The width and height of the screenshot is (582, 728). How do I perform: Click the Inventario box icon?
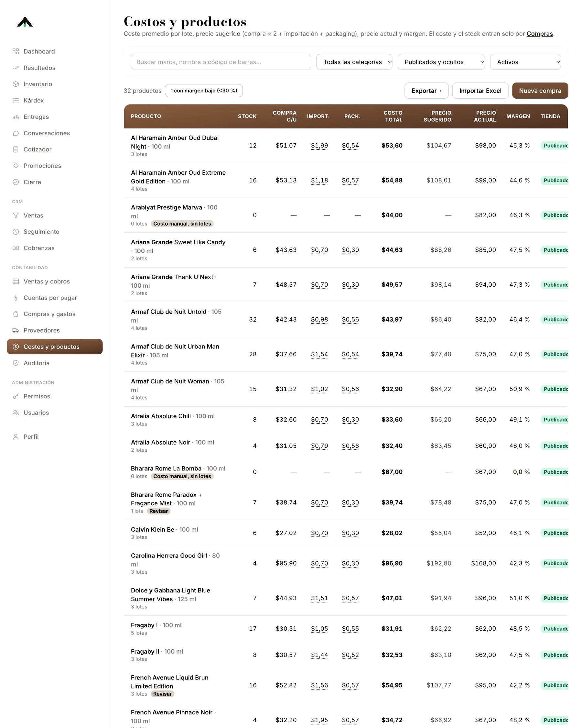(16, 84)
